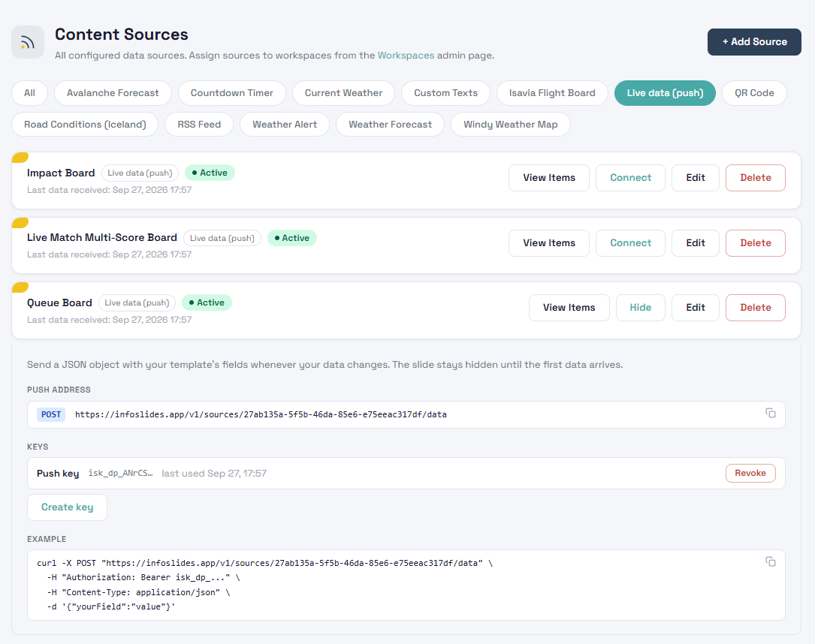Filter by Windy Weather Map

tap(511, 125)
